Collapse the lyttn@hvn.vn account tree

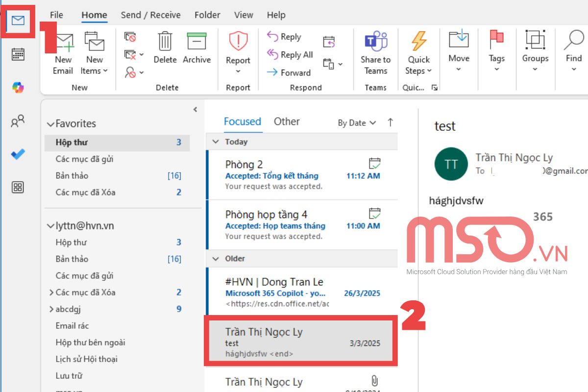(50, 226)
